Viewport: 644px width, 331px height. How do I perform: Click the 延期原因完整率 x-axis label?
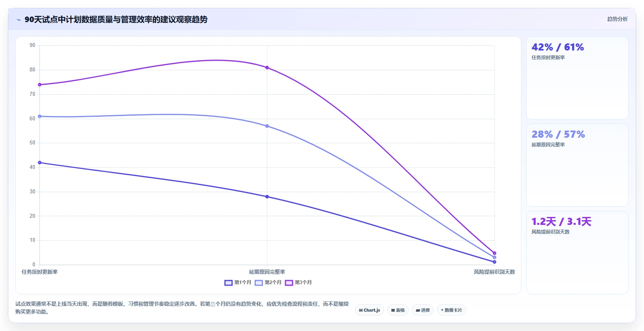tap(267, 272)
